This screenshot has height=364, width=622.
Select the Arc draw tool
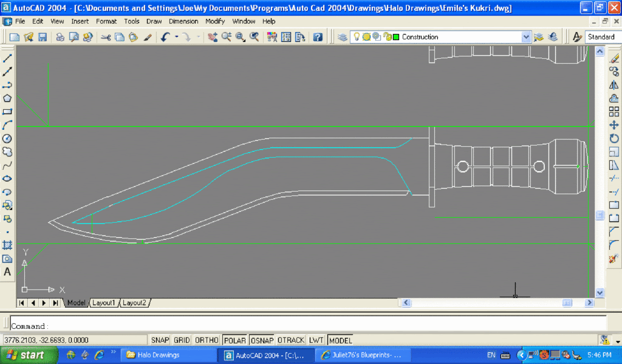click(x=7, y=125)
